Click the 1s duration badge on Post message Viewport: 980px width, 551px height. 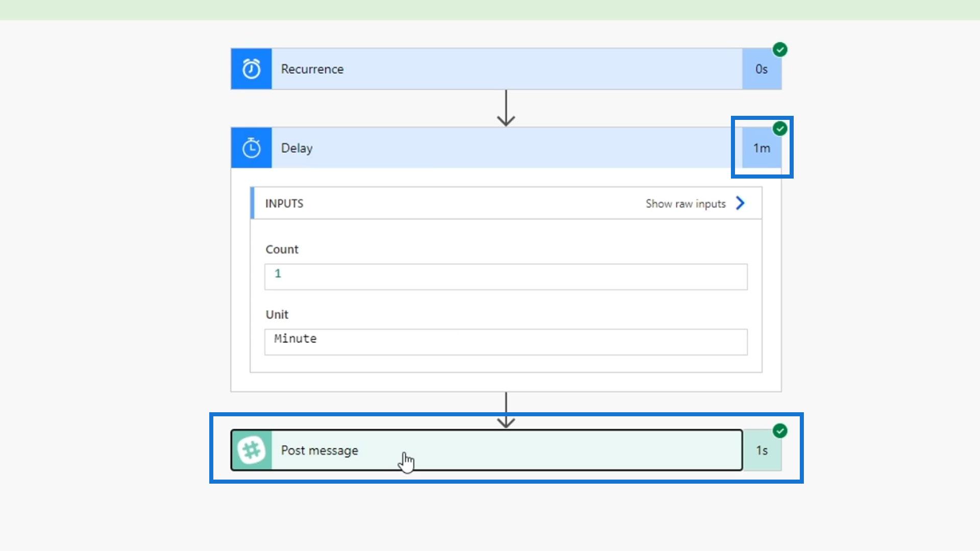[762, 450]
